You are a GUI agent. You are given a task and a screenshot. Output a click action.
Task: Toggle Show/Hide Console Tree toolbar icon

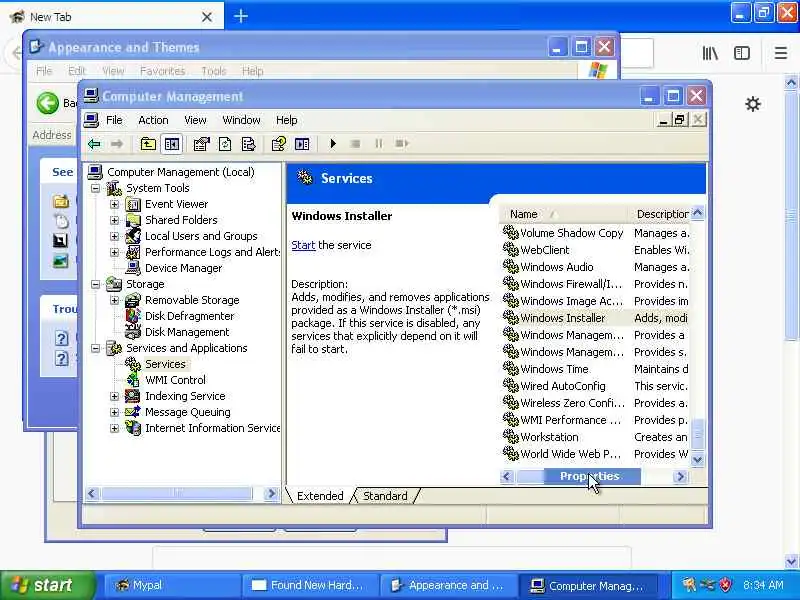[x=172, y=144]
